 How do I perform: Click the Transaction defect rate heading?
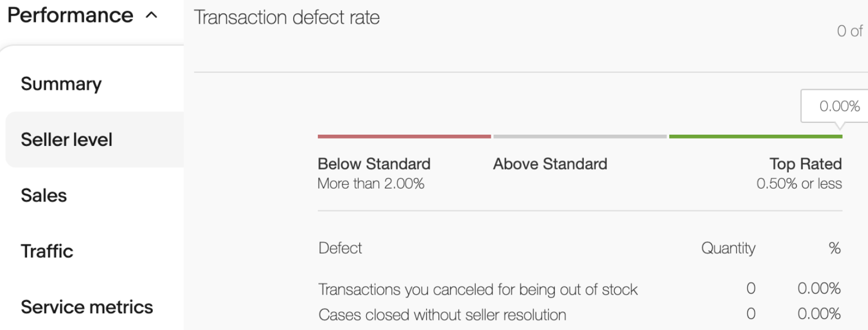click(x=286, y=17)
